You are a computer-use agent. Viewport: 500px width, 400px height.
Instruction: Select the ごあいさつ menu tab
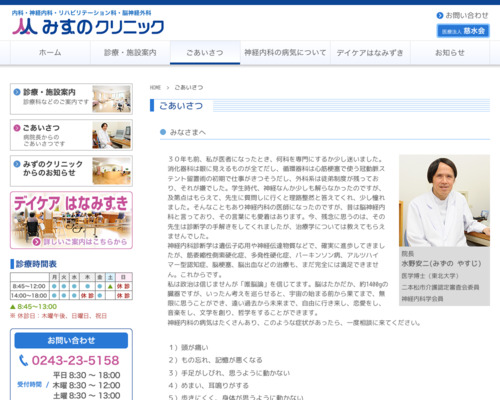(205, 53)
